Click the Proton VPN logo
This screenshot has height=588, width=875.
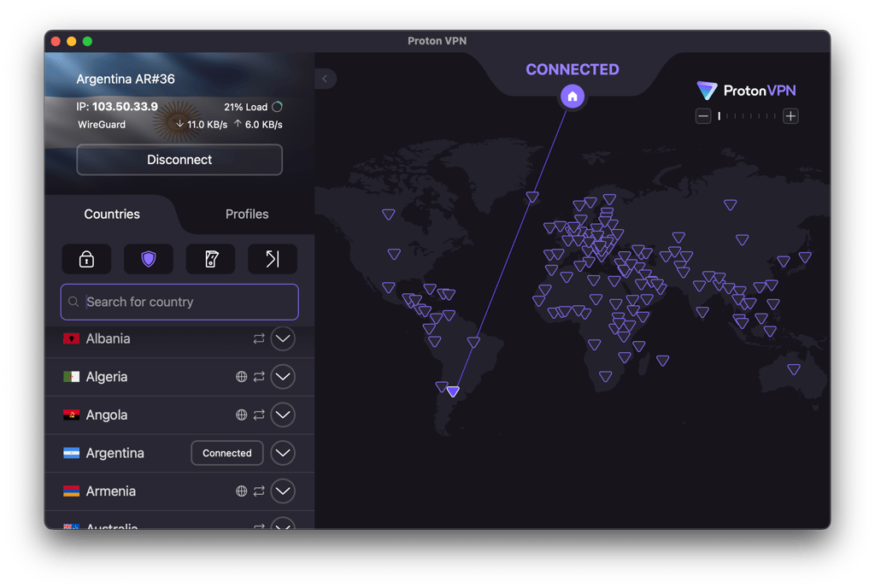coord(746,91)
